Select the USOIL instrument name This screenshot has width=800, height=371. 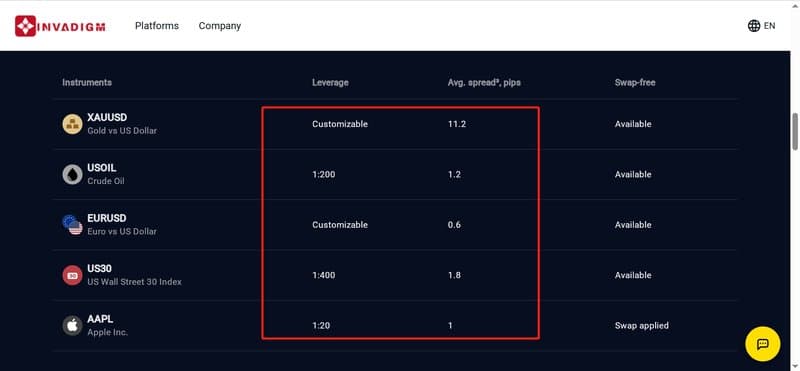(102, 168)
